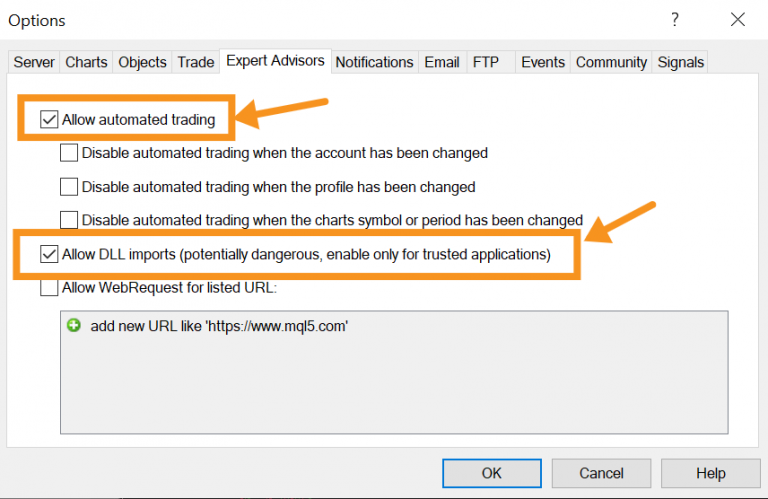Tick disable trading when charts symbol or period changed
Screen dimensions: 768x499
[69, 219]
